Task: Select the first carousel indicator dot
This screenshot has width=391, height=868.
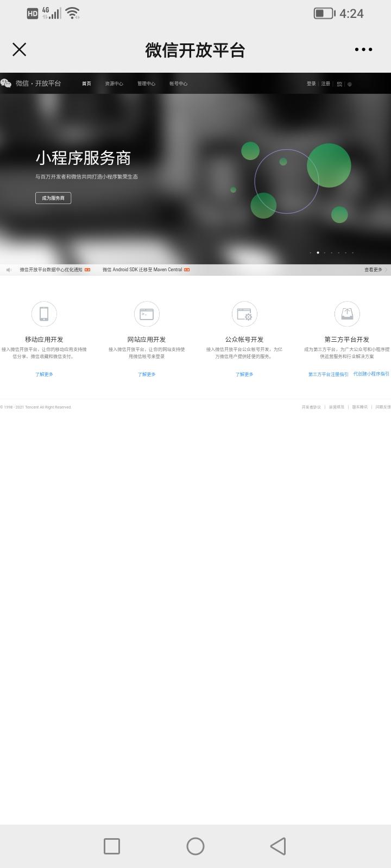Action: click(311, 252)
